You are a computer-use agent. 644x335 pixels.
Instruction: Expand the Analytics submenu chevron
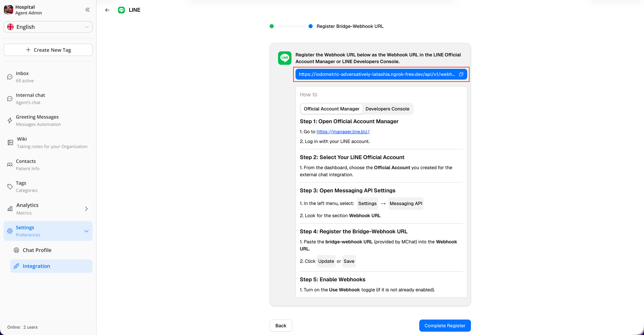click(86, 208)
